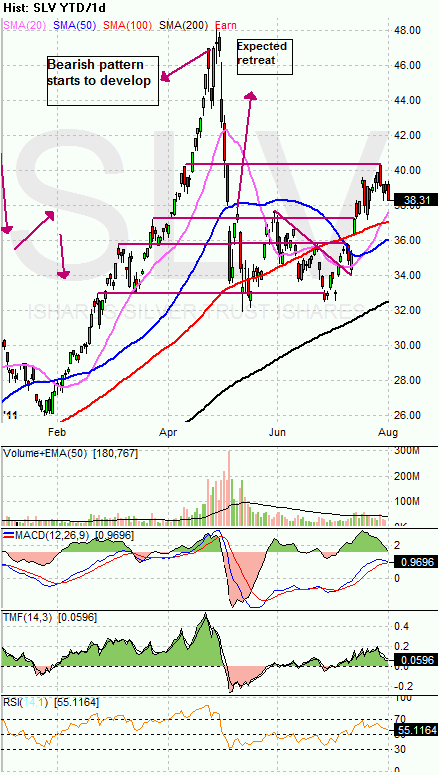Click the 36.00 price axis label

(x=409, y=240)
